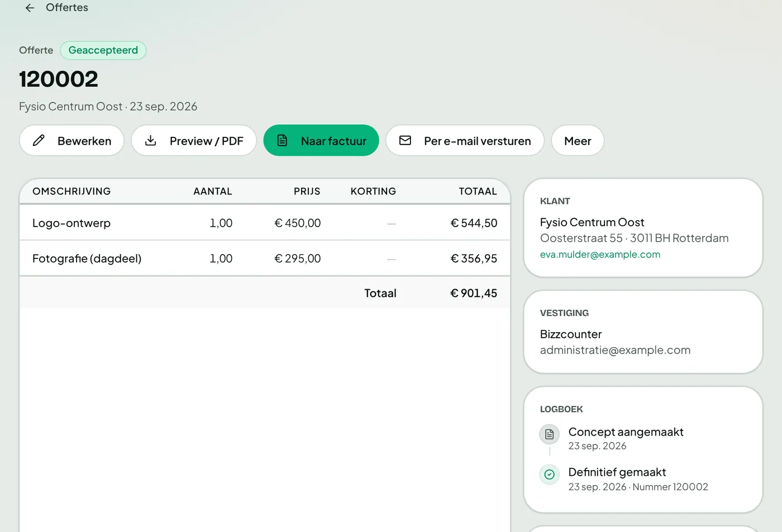Click the Bizzcounter branch name
782x532 pixels.
(571, 334)
